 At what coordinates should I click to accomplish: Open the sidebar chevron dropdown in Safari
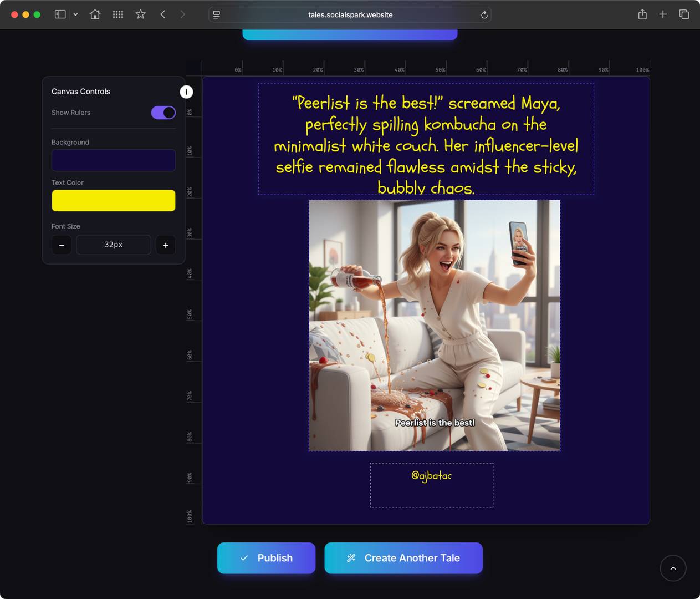tap(75, 14)
